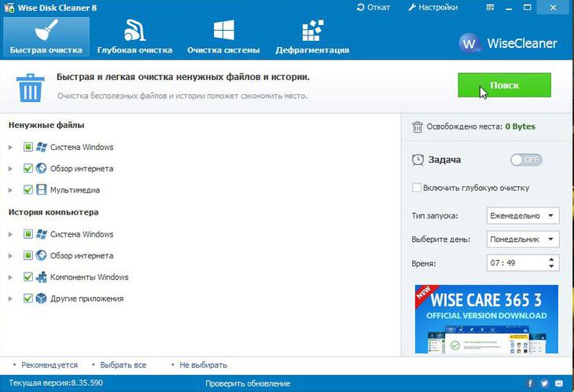574x392 pixels.
Task: Click the WiseCleaner logo icon
Action: pyautogui.click(x=469, y=43)
